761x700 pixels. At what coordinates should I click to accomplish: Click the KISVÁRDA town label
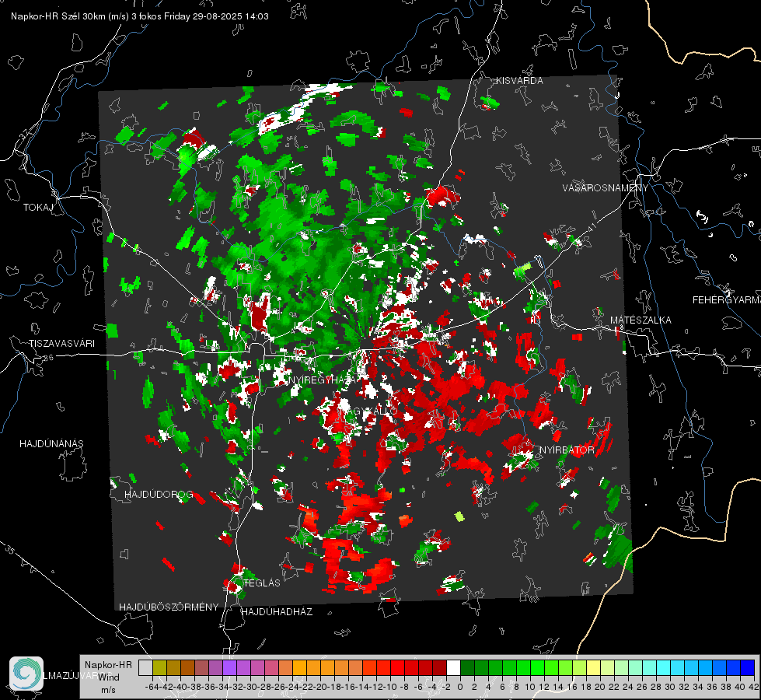click(x=519, y=81)
